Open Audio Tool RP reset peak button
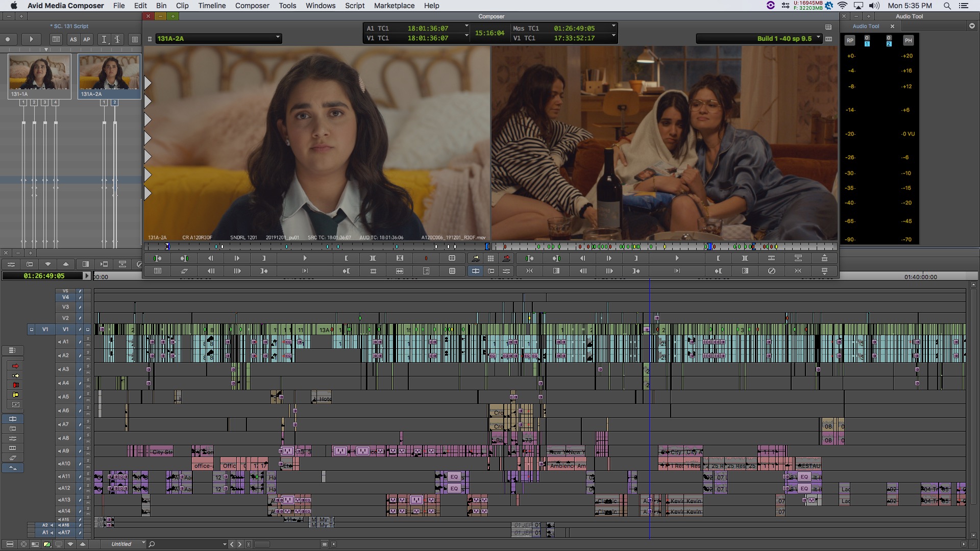Viewport: 980px width, 551px height. [850, 40]
